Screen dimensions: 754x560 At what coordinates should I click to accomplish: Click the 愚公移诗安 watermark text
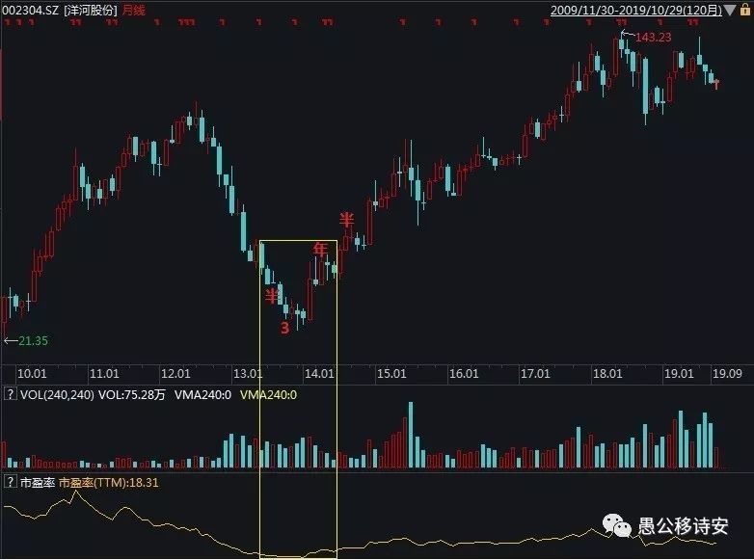click(x=683, y=526)
